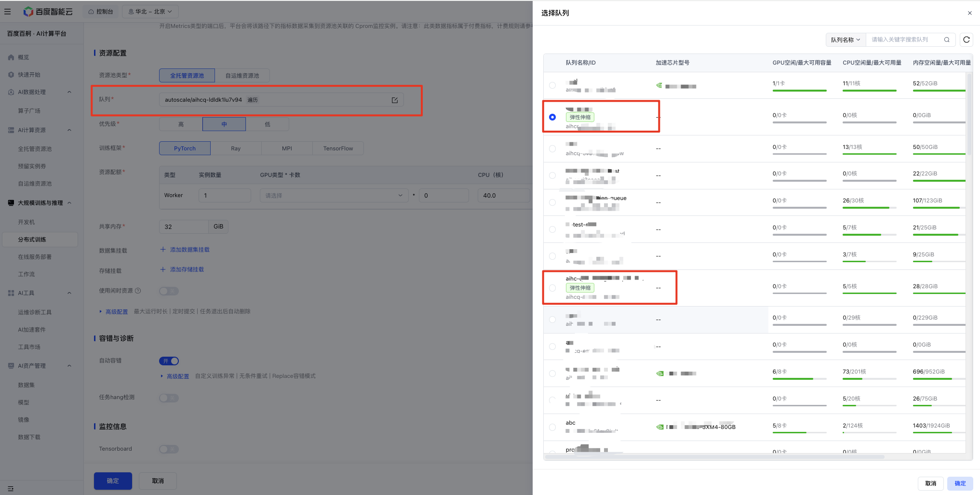Select the abc queue radio button
Image resolution: width=980 pixels, height=495 pixels.
point(552,427)
